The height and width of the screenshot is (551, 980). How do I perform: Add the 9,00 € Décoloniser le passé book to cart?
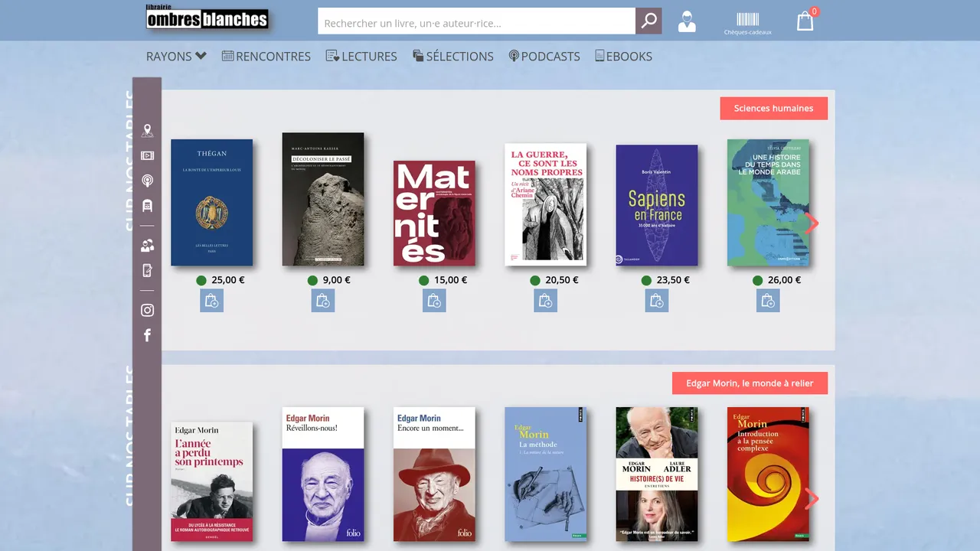pos(323,301)
